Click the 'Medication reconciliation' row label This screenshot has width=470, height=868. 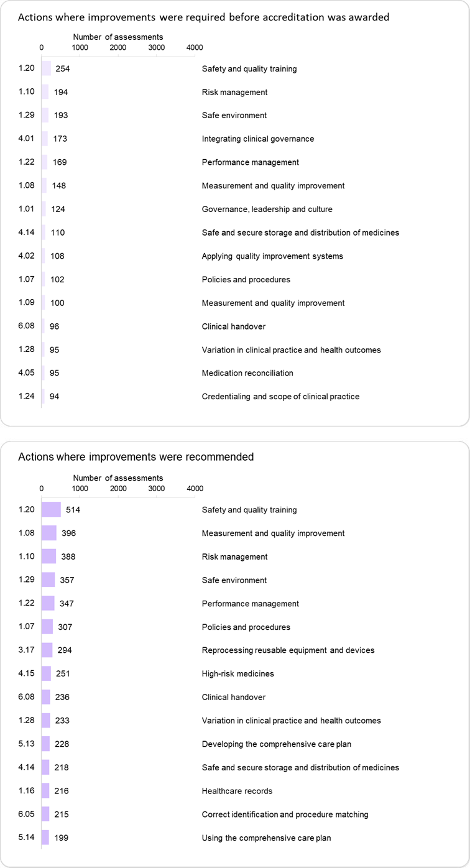point(247,373)
